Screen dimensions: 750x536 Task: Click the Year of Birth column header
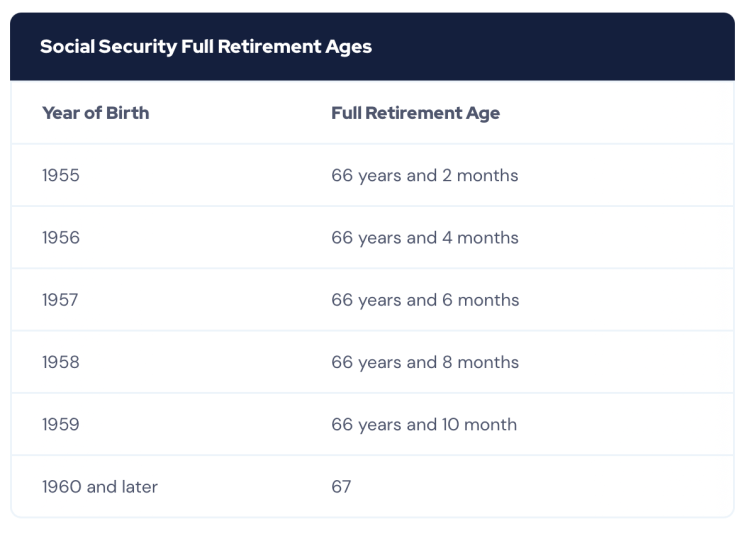[x=95, y=113]
